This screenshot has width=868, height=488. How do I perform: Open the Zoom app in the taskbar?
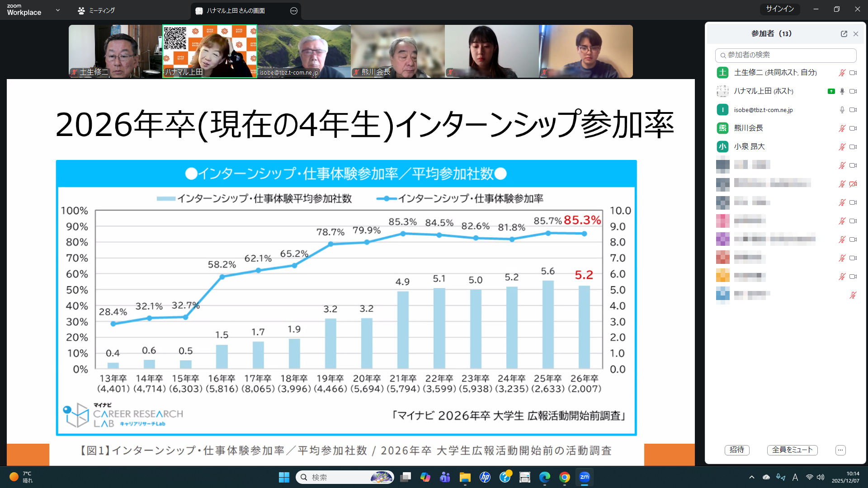[x=585, y=477]
